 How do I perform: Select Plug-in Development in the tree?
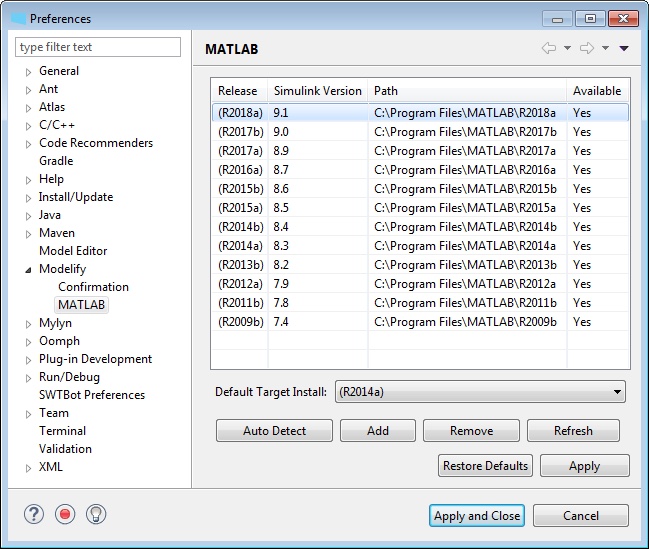(96, 359)
